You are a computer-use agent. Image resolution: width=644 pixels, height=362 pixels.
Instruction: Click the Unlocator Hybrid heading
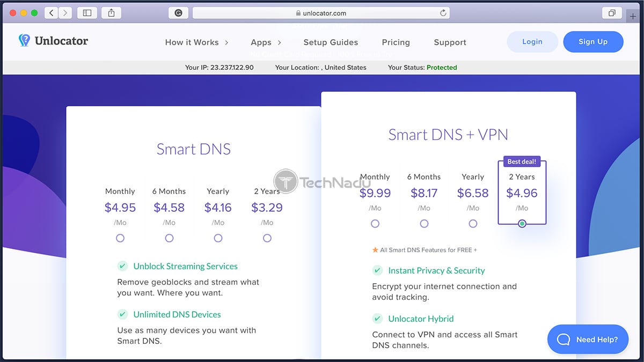click(421, 319)
